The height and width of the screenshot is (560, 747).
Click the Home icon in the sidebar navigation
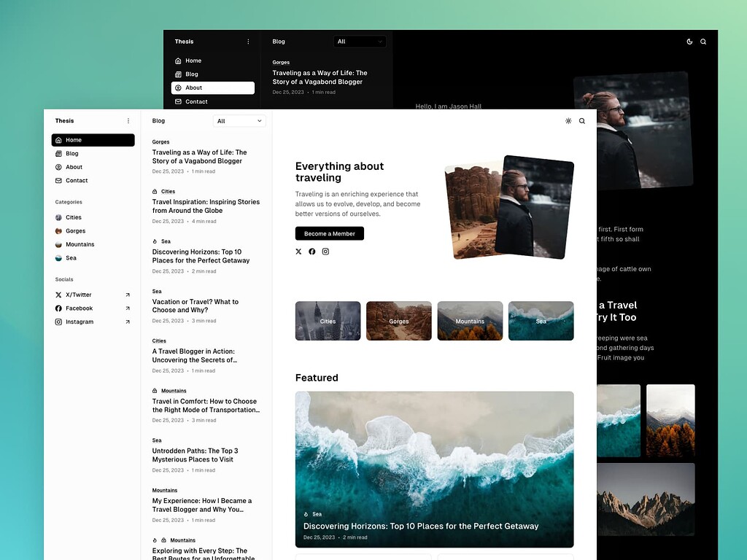click(60, 140)
